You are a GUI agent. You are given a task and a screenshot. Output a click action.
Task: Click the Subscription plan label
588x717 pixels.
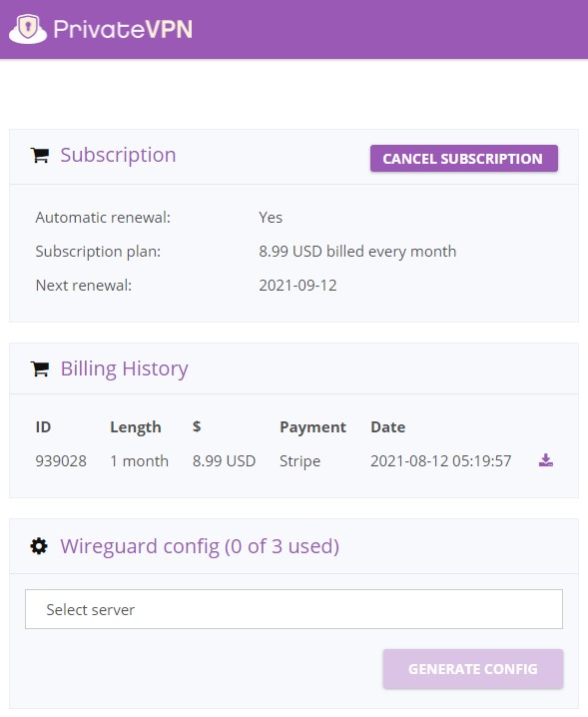point(98,251)
